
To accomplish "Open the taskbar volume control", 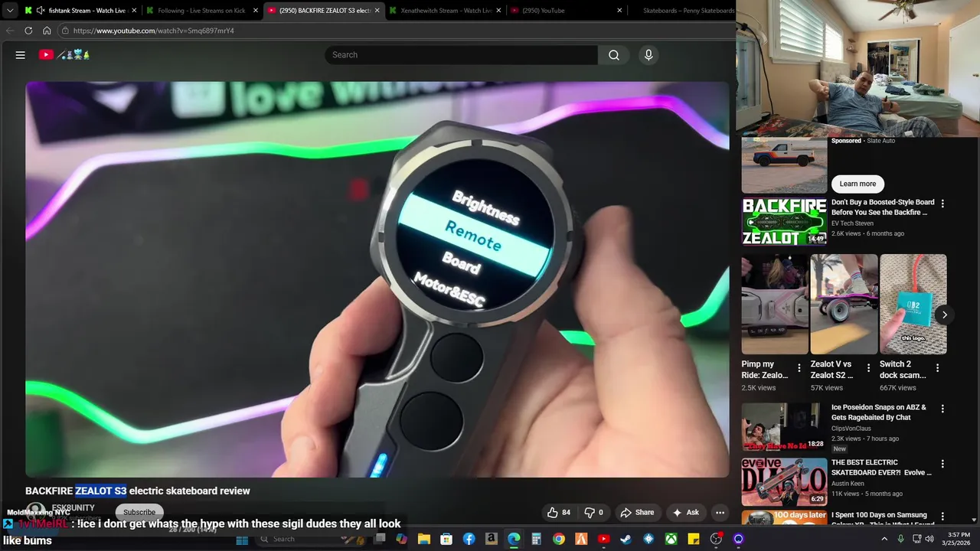I will (x=929, y=540).
